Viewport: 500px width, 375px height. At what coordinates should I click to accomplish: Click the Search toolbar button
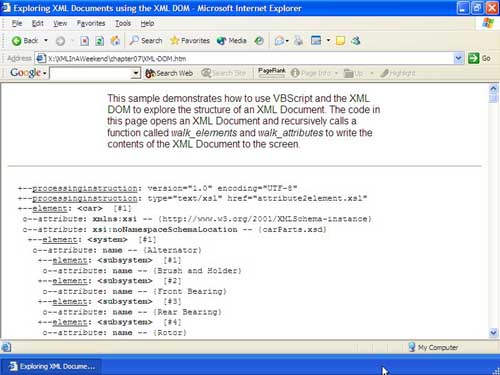146,41
